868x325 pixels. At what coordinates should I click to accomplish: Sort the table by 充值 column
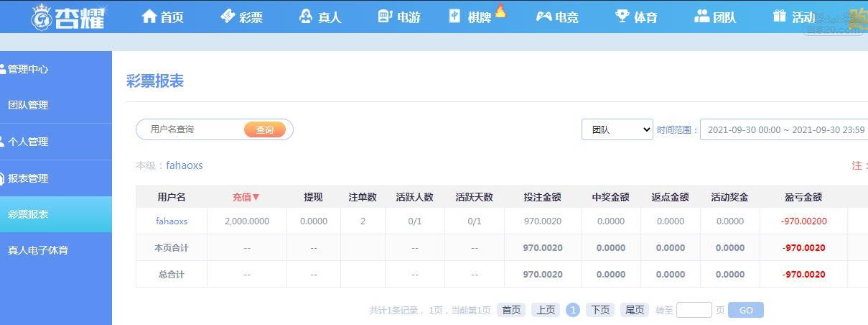(x=246, y=196)
